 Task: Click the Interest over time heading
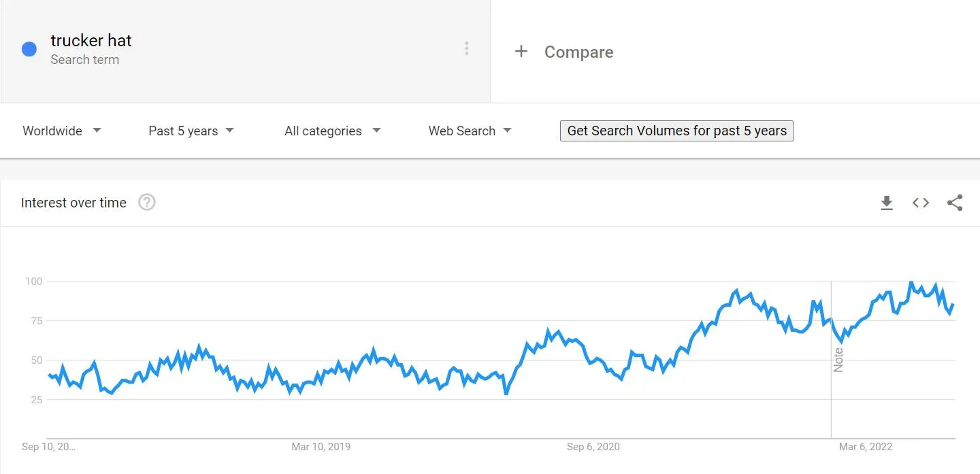click(73, 203)
